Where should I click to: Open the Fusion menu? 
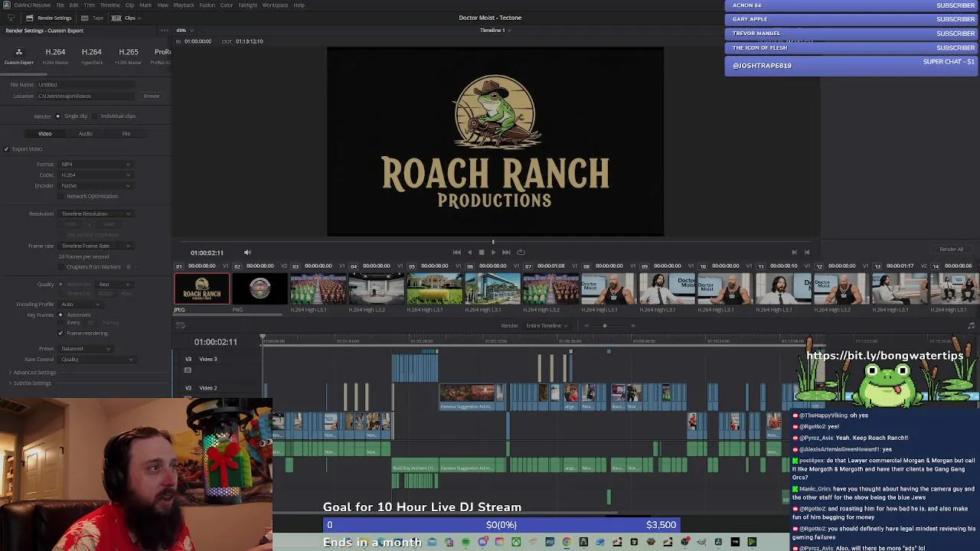[x=207, y=5]
